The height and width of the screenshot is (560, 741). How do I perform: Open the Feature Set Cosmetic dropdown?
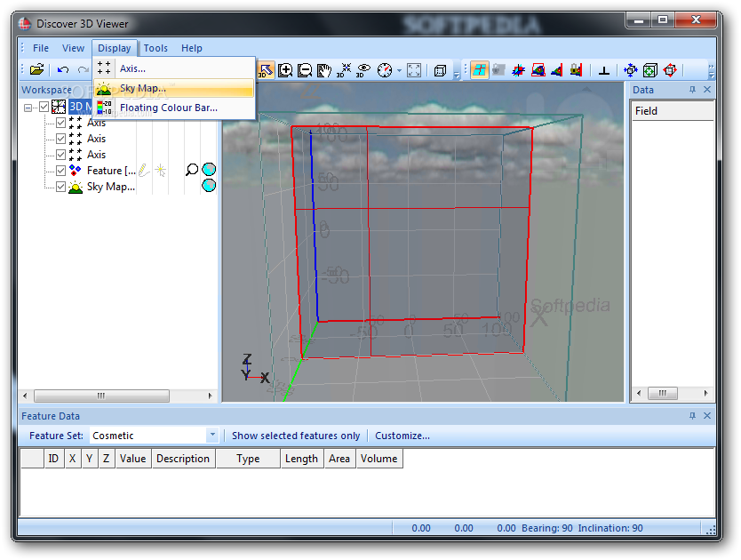[212, 436]
